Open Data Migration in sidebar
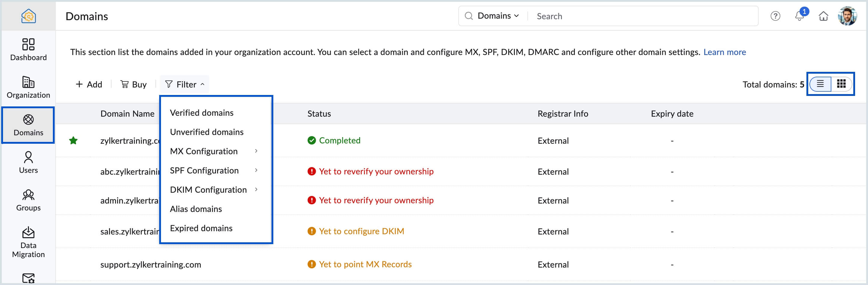The image size is (868, 285). 28,242
